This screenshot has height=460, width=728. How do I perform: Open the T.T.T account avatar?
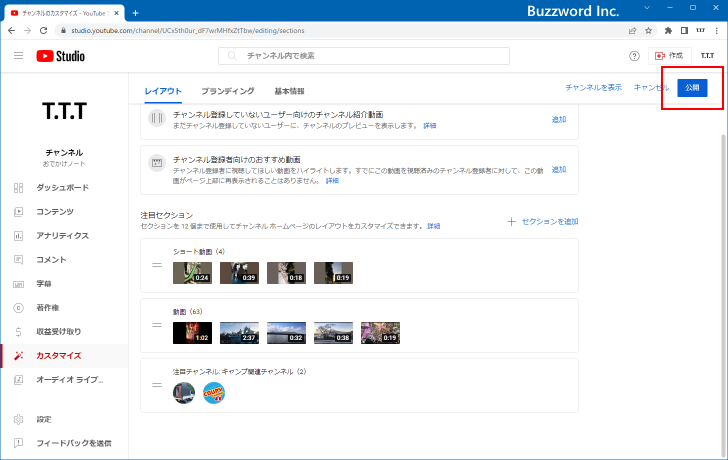707,56
